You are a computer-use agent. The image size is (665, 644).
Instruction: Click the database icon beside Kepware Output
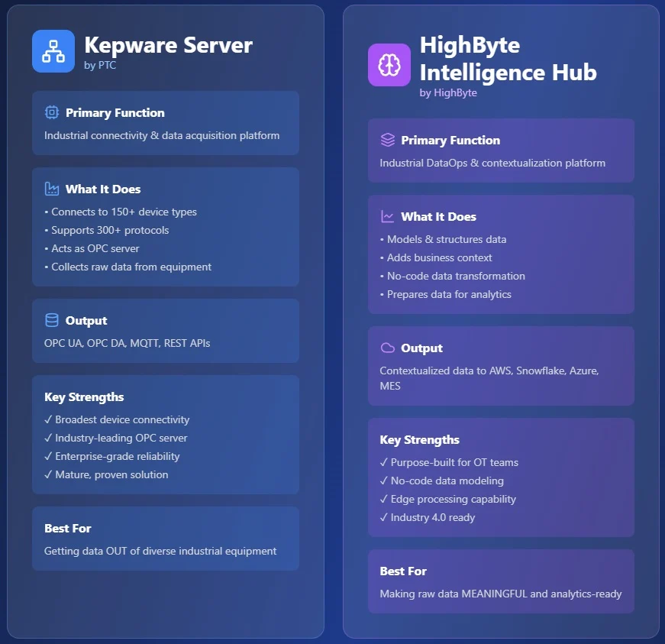click(52, 320)
